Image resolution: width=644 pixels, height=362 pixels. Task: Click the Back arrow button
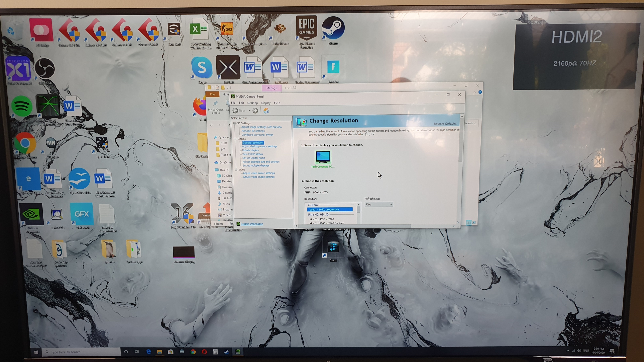coord(235,111)
